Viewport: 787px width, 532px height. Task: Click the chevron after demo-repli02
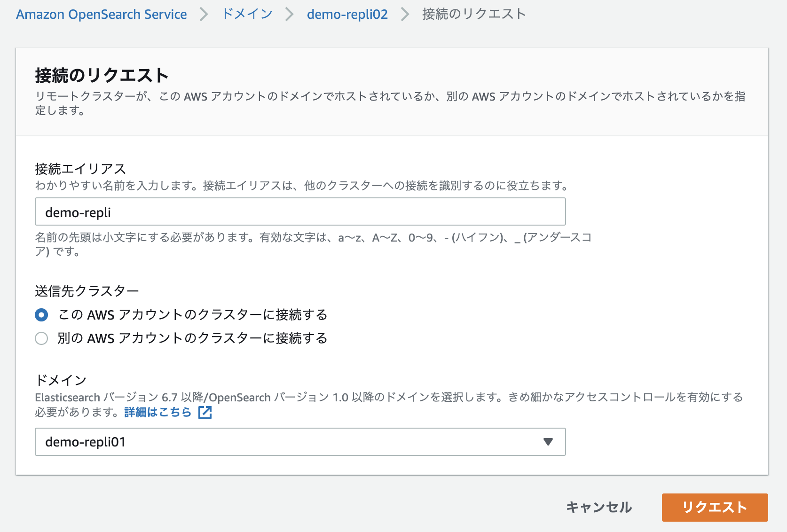tap(404, 14)
